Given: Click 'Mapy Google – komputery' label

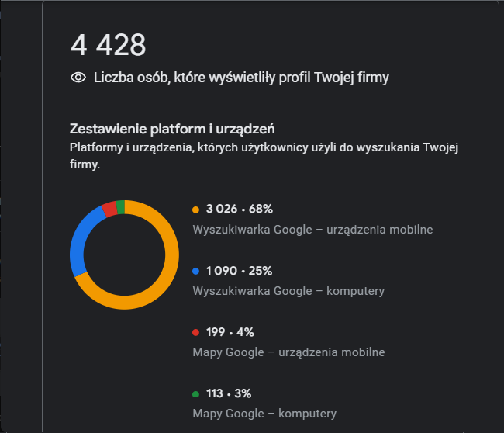Looking at the screenshot, I should click(264, 413).
